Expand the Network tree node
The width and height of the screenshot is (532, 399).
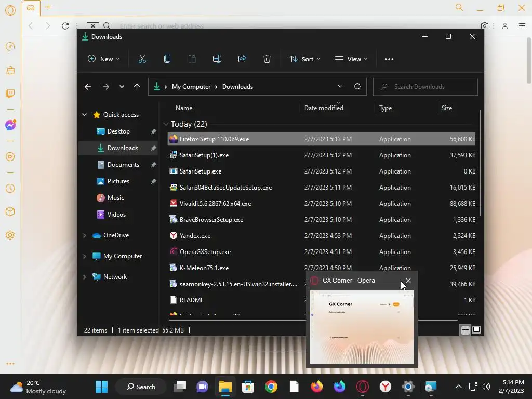pos(85,277)
